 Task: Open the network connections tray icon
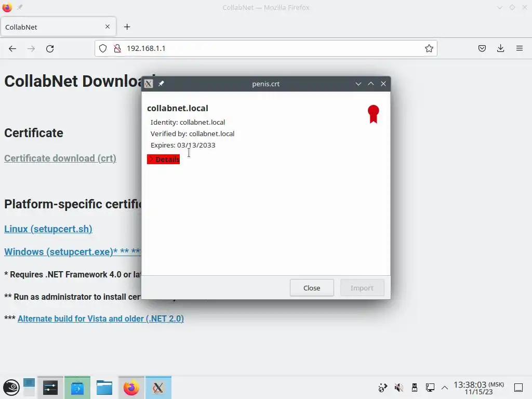(x=430, y=388)
